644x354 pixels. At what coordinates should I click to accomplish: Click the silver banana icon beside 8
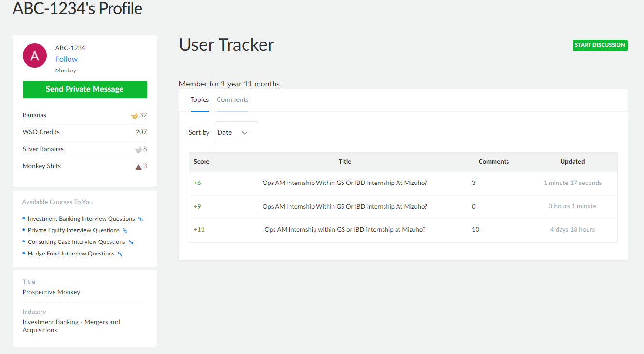[x=138, y=149]
